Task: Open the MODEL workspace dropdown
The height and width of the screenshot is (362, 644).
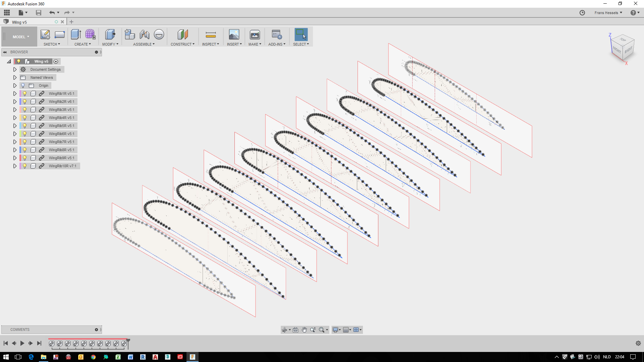Action: [x=19, y=37]
